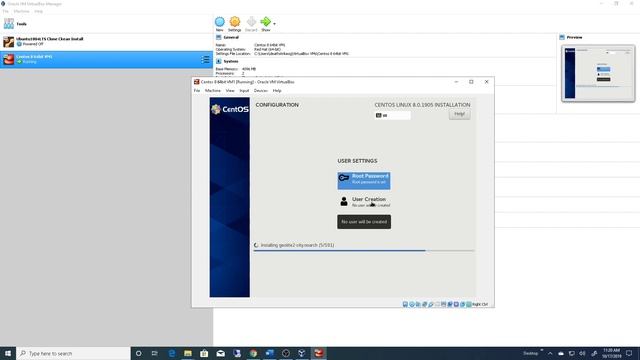
Task: Open Machine menu in the Centos VM window
Action: 213,91
